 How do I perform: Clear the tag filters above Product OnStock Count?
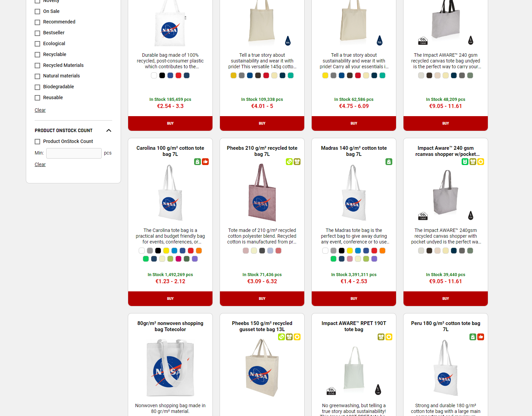pyautogui.click(x=40, y=110)
